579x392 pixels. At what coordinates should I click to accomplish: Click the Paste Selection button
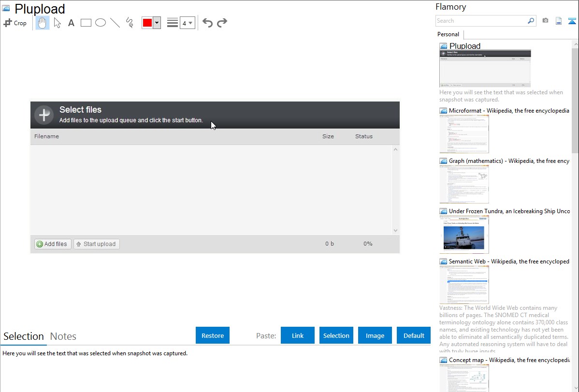point(336,335)
